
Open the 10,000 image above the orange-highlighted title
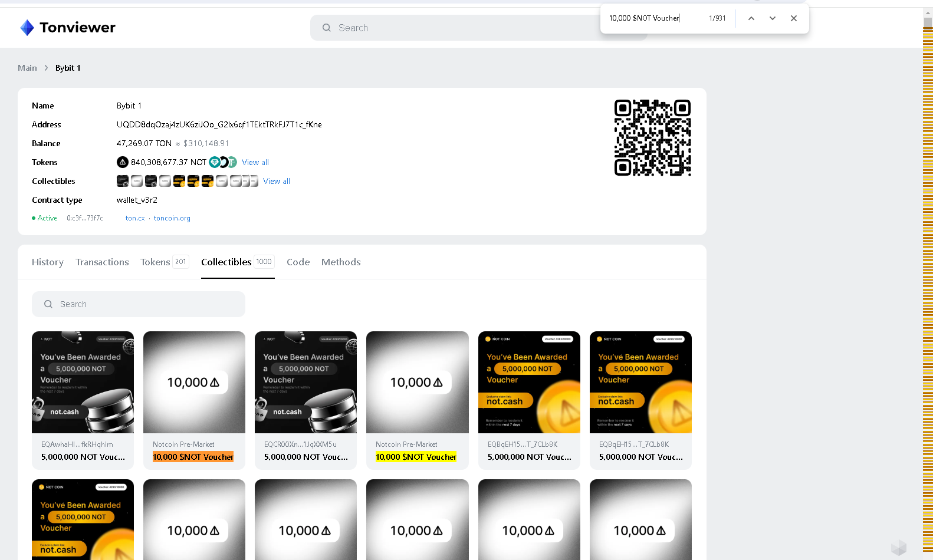coord(194,382)
